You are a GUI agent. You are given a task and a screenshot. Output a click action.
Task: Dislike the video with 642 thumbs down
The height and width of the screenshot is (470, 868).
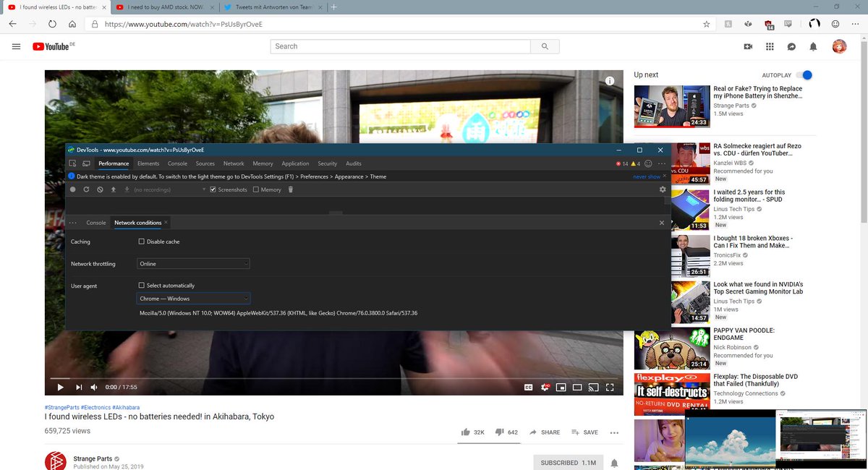pyautogui.click(x=506, y=432)
